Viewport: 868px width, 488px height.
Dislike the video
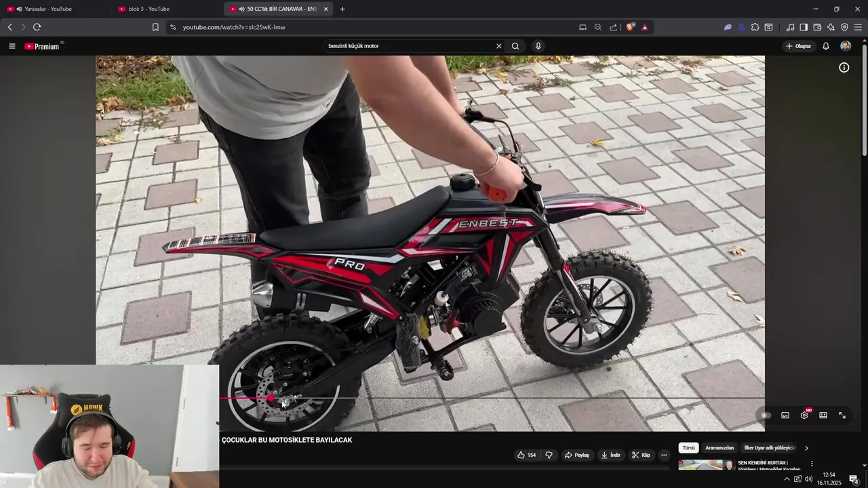(549, 455)
